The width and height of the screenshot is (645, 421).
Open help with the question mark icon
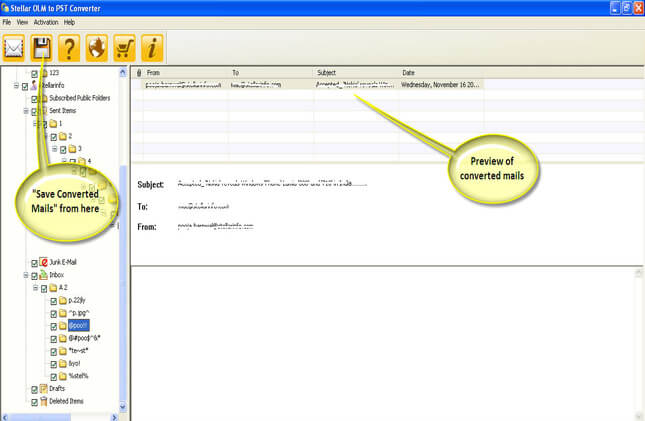click(x=69, y=48)
